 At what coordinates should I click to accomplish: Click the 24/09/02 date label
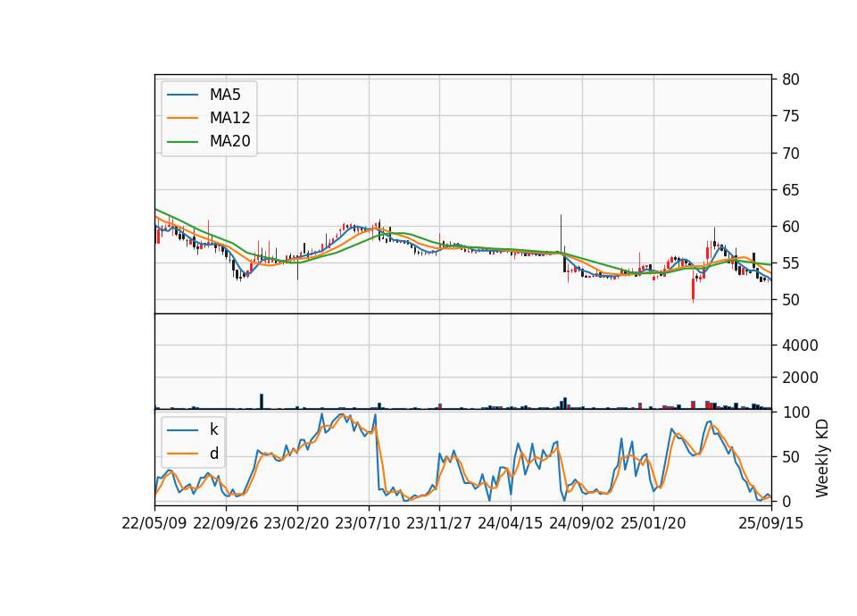[581, 523]
